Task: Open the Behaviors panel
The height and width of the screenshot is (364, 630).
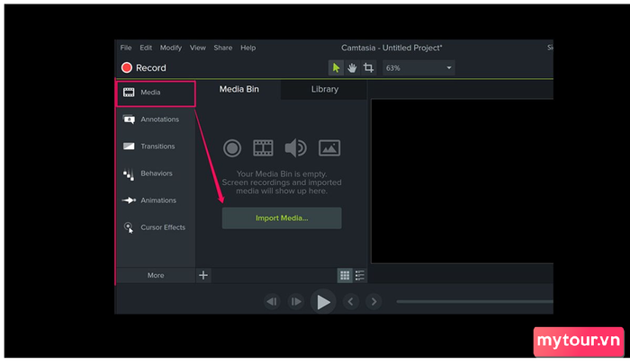Action: click(156, 173)
